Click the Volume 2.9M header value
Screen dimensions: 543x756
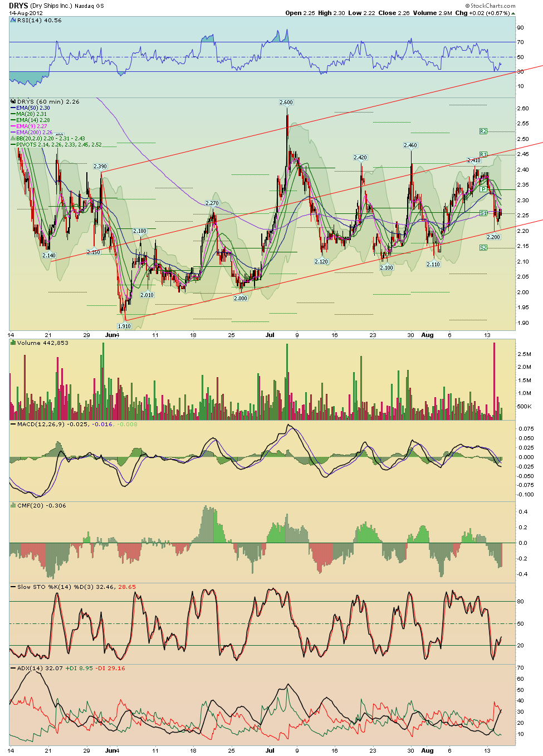432,13
